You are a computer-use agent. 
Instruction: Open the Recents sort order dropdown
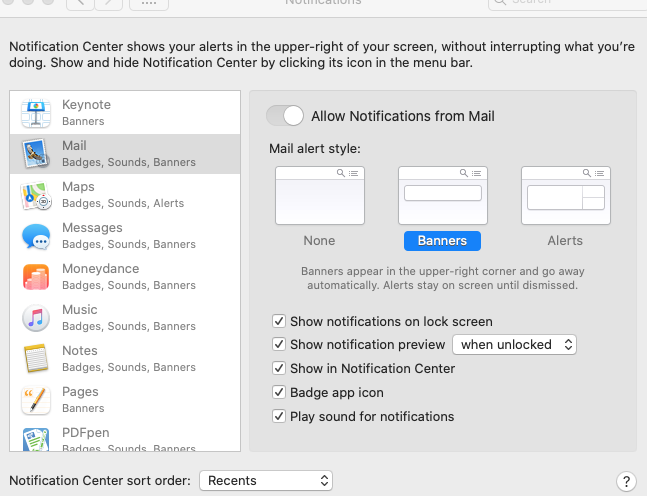tap(266, 481)
